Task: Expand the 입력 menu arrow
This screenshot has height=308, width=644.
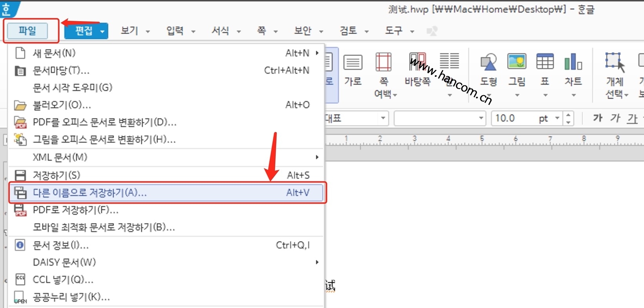Action: coord(193,31)
